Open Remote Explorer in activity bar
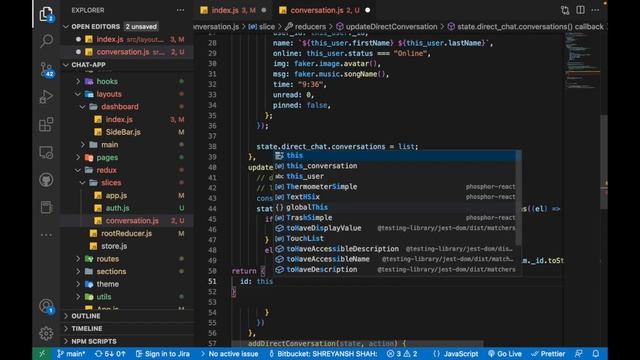This screenshot has width=640, height=360. tap(46, 152)
